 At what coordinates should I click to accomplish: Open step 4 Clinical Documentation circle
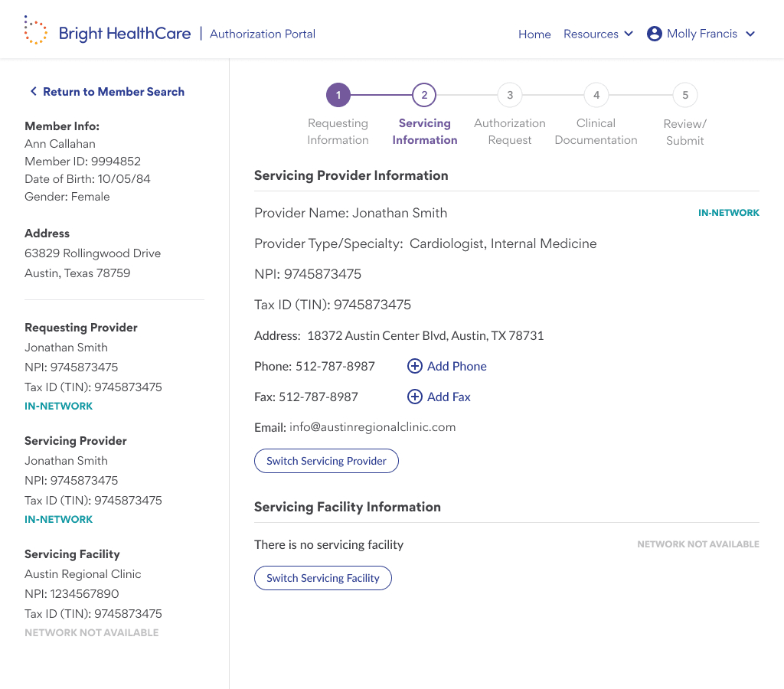(596, 95)
